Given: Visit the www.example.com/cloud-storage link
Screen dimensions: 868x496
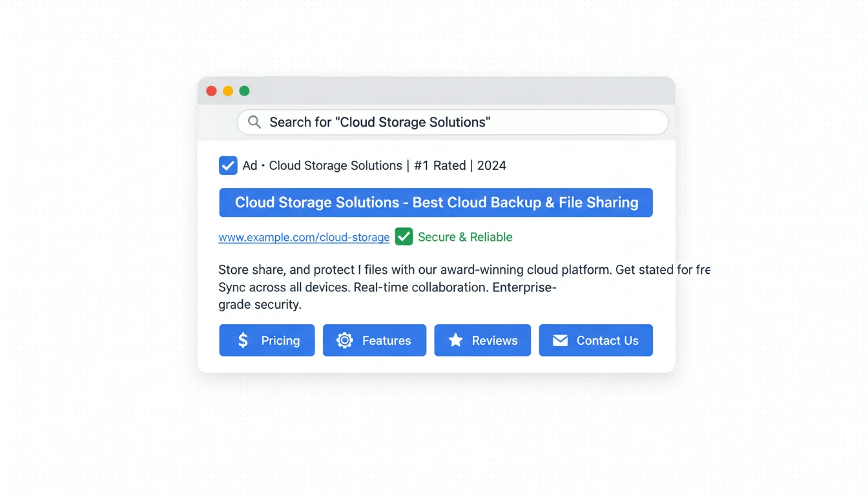Looking at the screenshot, I should coord(304,238).
